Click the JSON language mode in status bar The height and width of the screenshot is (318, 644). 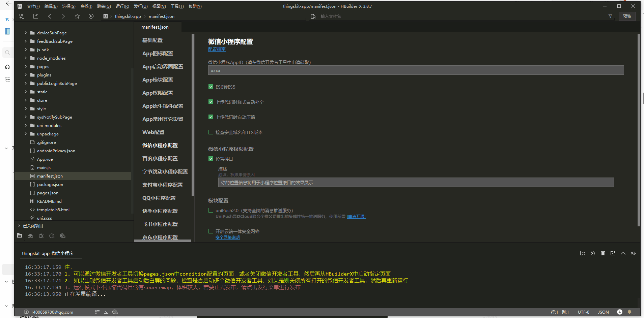pos(604,312)
